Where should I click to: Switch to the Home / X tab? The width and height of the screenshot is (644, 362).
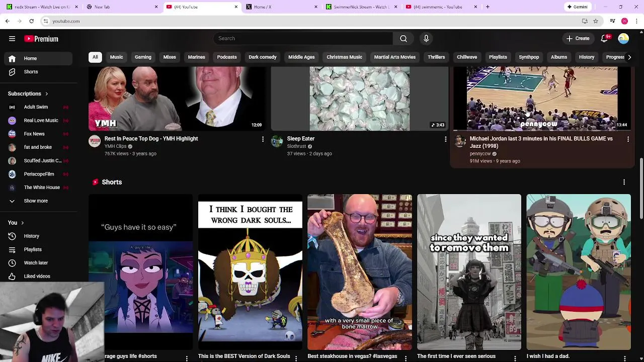point(281,7)
